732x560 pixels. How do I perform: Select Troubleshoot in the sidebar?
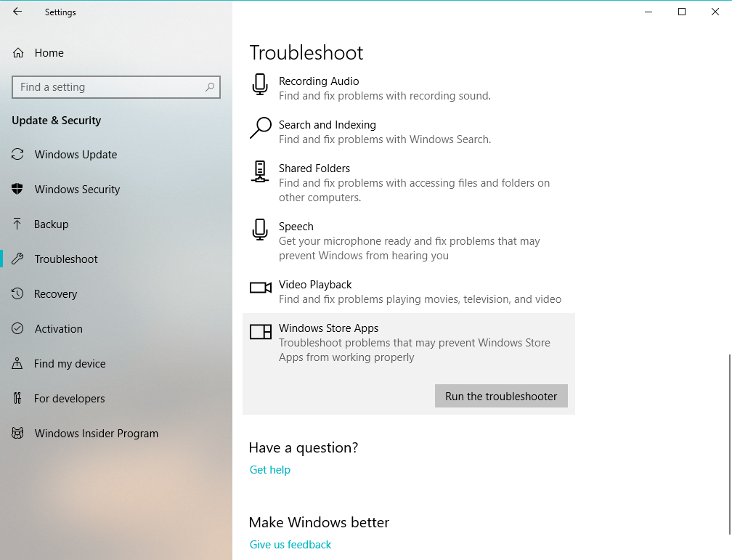click(x=116, y=259)
